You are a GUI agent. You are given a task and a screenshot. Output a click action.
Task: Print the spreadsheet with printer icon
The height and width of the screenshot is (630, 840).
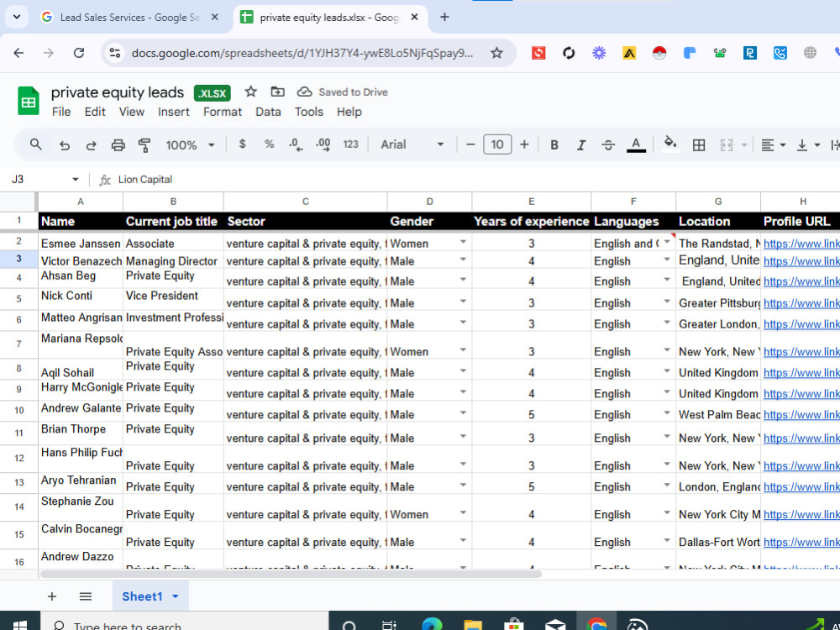click(x=118, y=144)
